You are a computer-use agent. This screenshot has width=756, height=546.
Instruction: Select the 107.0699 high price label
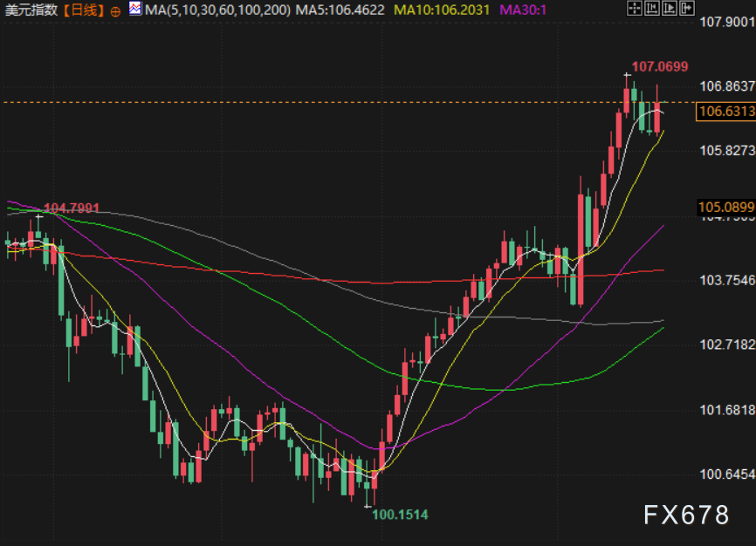pyautogui.click(x=660, y=66)
